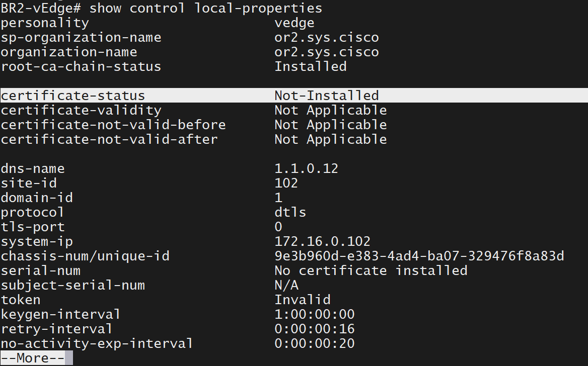Image resolution: width=588 pixels, height=366 pixels.
Task: Click the dns-name value 1.1.0.12
Action: [306, 168]
